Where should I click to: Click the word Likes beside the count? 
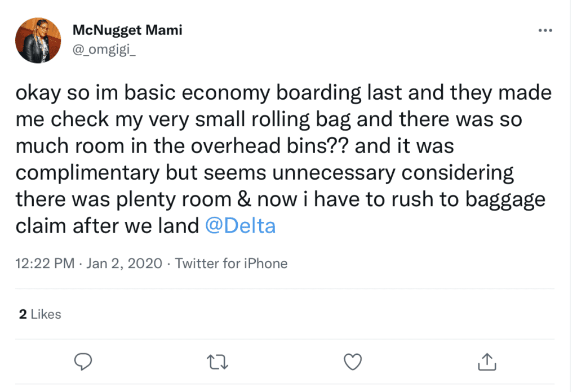[x=46, y=314]
